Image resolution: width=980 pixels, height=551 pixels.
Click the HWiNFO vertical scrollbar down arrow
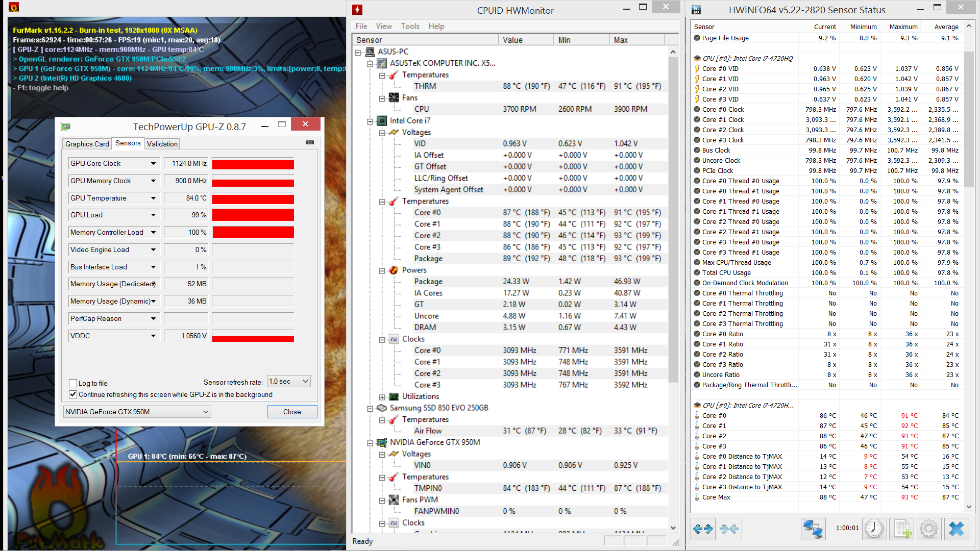pyautogui.click(x=969, y=507)
